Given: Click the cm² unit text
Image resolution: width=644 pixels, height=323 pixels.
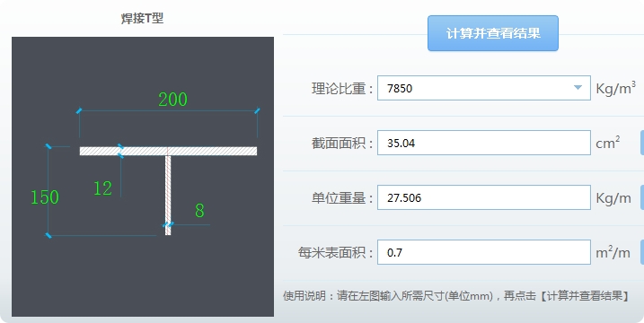Looking at the screenshot, I should [608, 143].
